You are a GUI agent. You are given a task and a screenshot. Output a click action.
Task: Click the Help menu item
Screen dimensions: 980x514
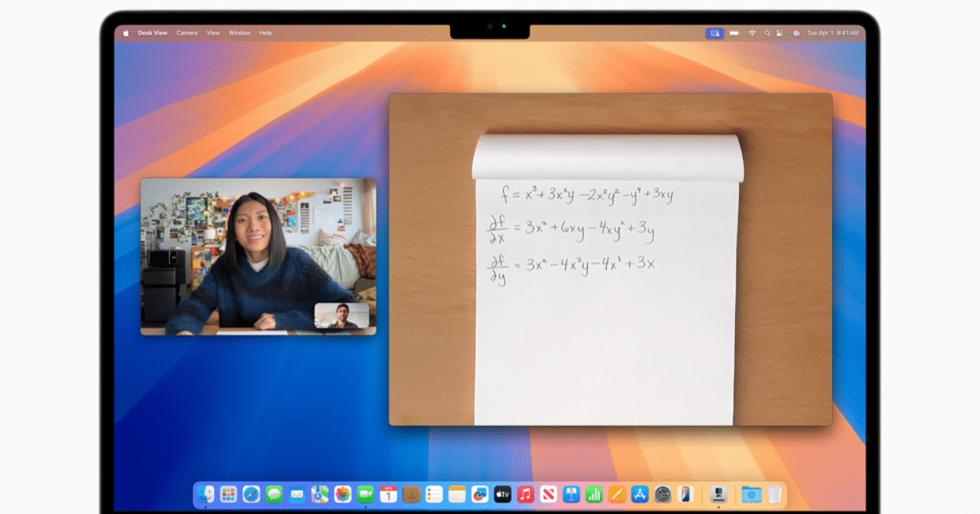(x=265, y=33)
